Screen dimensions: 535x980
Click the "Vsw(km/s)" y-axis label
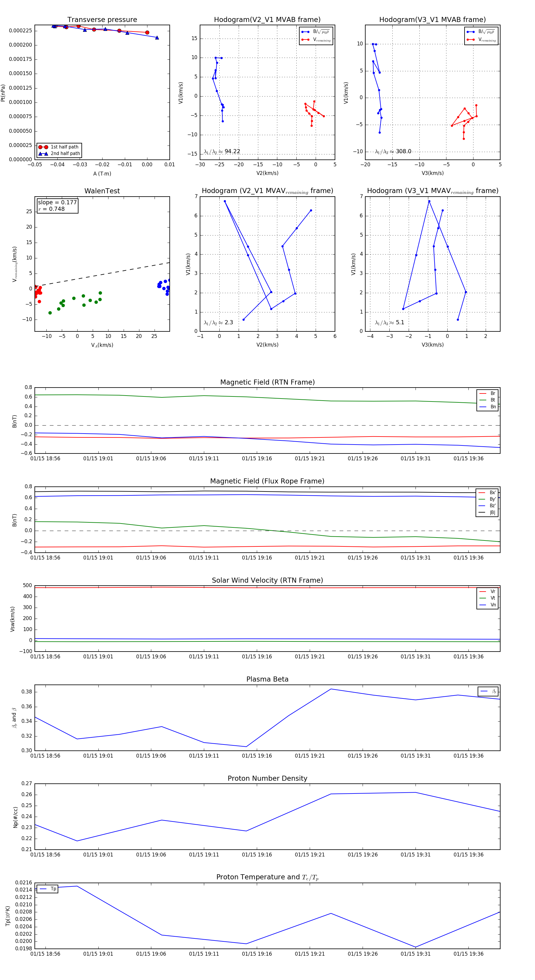click(12, 619)
